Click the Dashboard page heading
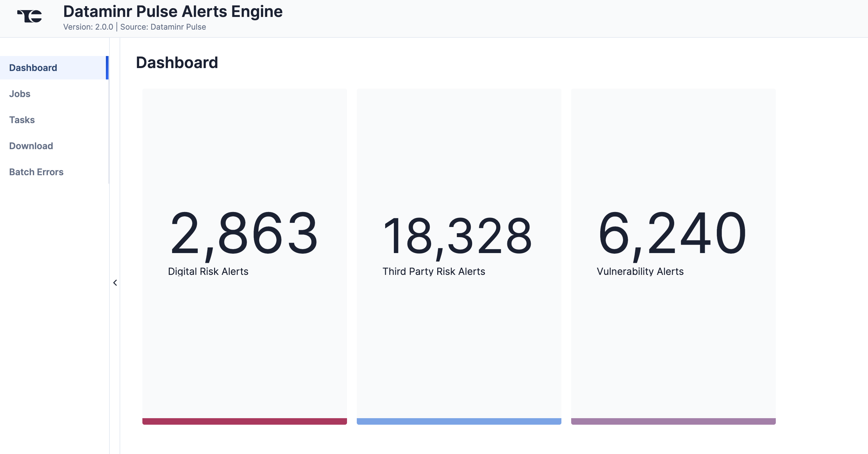The image size is (868, 454). [177, 63]
